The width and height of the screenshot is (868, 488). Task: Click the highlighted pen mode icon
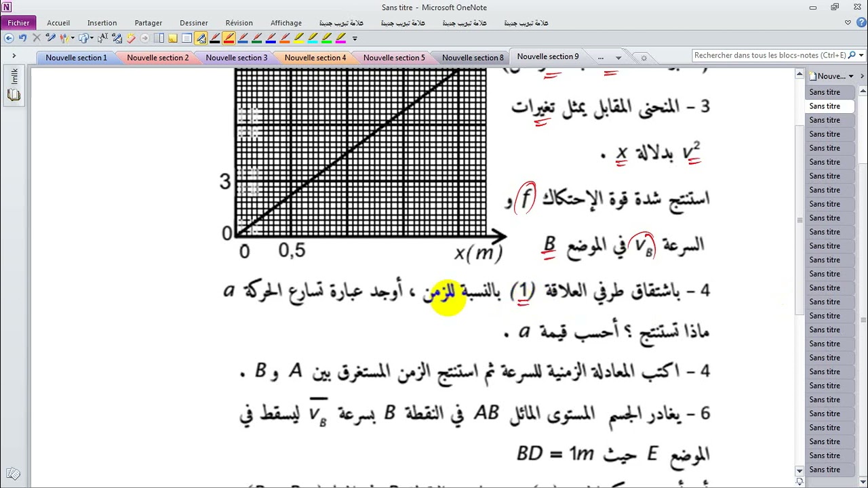[201, 39]
